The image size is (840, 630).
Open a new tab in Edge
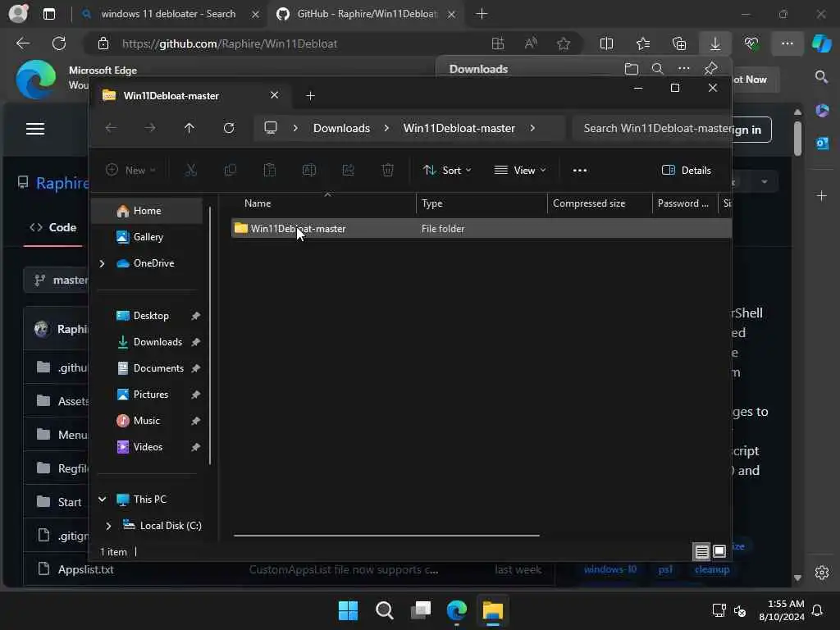482,14
